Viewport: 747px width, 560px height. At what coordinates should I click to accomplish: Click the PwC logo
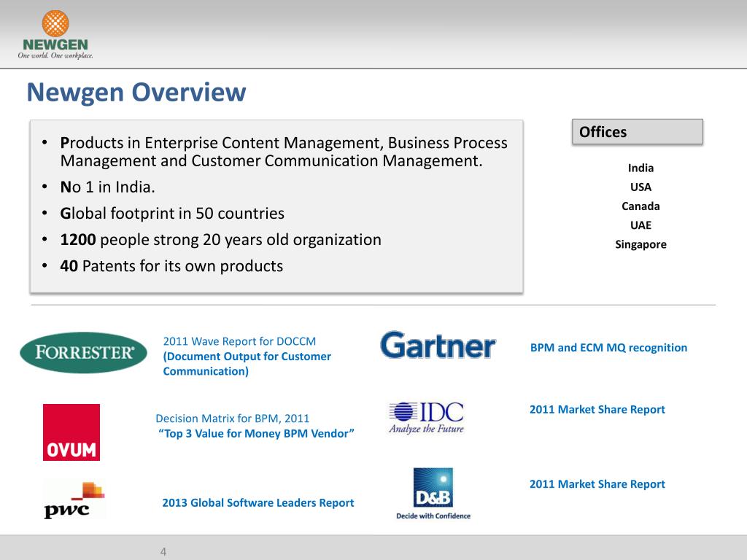pyautogui.click(x=74, y=500)
